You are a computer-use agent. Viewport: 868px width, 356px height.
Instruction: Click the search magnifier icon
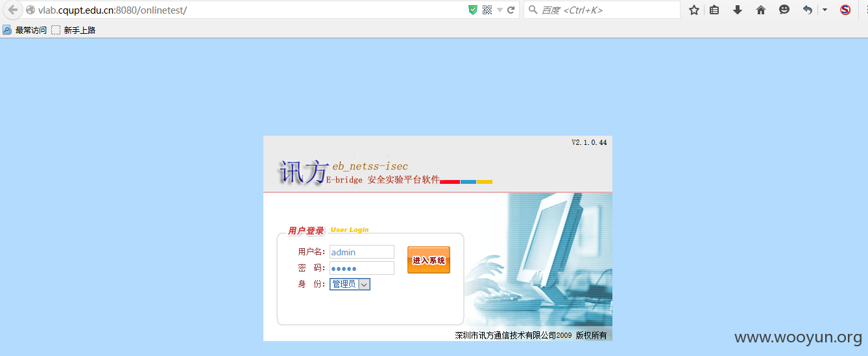click(533, 10)
